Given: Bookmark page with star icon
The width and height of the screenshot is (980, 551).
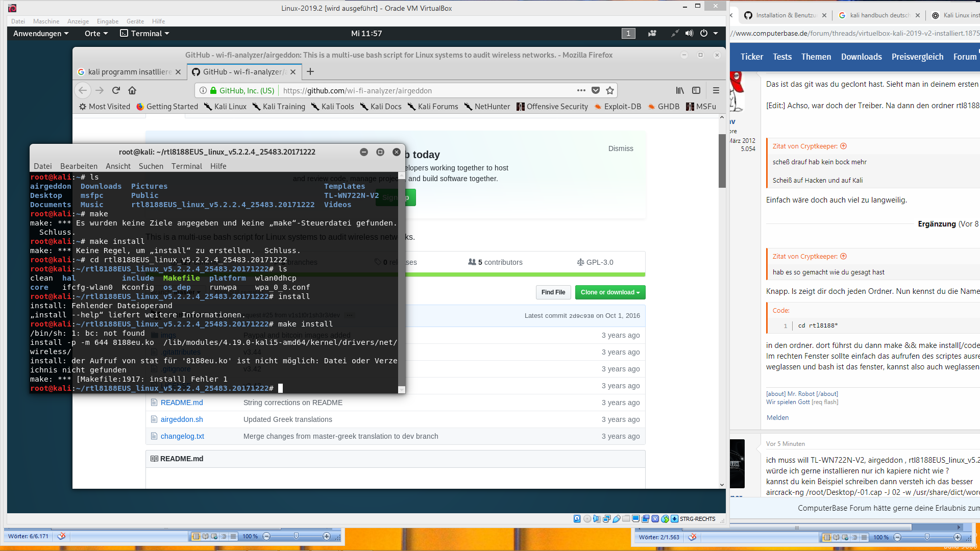Looking at the screenshot, I should point(609,90).
